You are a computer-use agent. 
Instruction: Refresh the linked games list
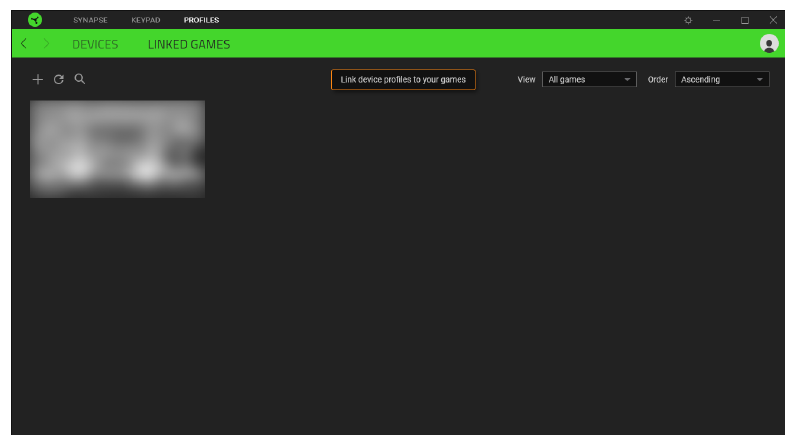coord(59,79)
